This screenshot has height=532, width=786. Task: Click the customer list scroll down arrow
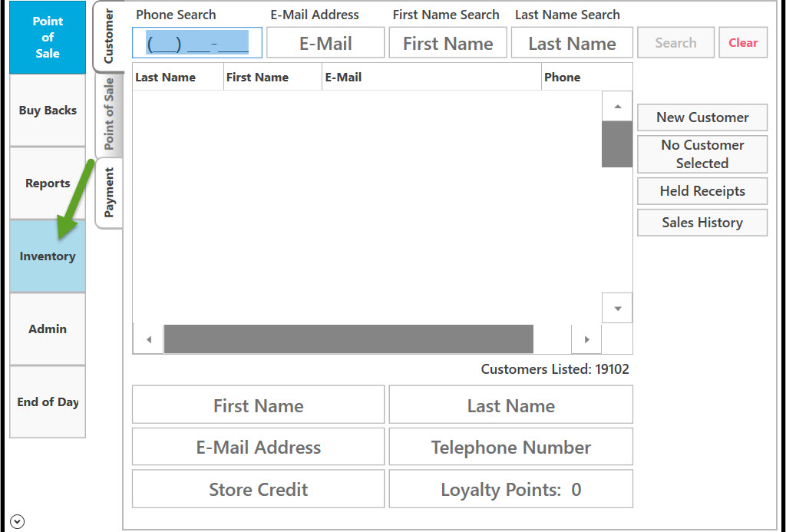click(x=617, y=309)
